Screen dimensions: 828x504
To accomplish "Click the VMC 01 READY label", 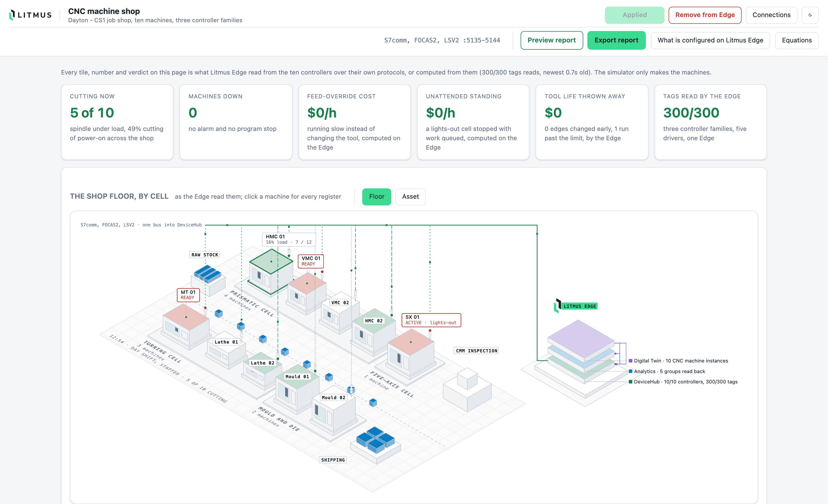I will 311,261.
